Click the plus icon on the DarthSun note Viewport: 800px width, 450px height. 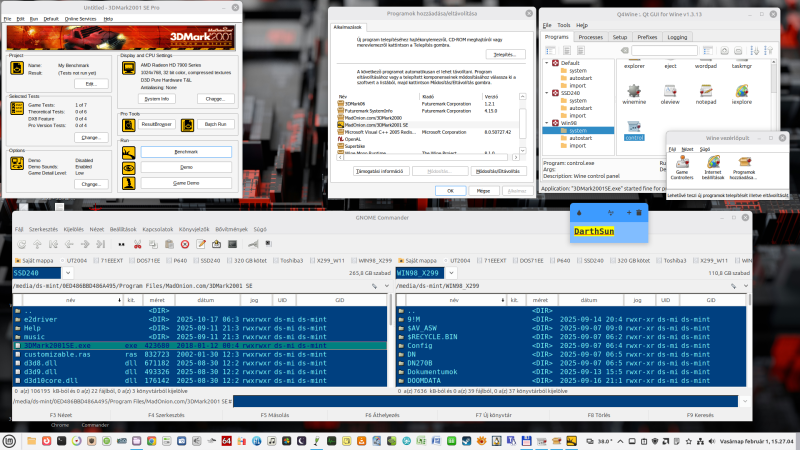click(629, 213)
